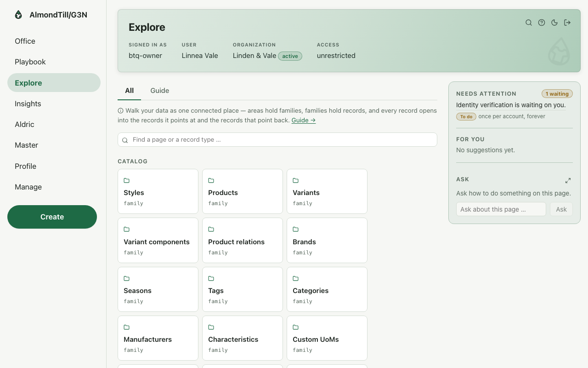Image resolution: width=588 pixels, height=368 pixels.
Task: Open Master sidebar item
Action: [x=54, y=145]
